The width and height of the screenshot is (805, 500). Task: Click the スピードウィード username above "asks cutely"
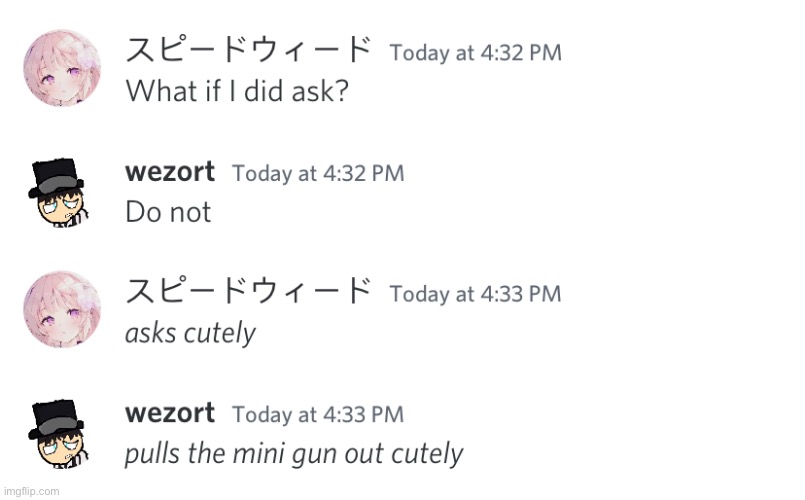click(248, 293)
